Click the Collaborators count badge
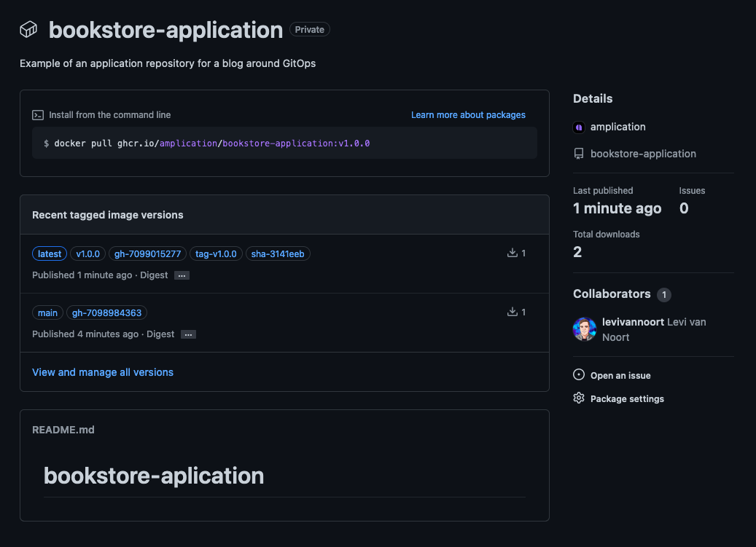Image resolution: width=756 pixels, height=547 pixels. (664, 295)
